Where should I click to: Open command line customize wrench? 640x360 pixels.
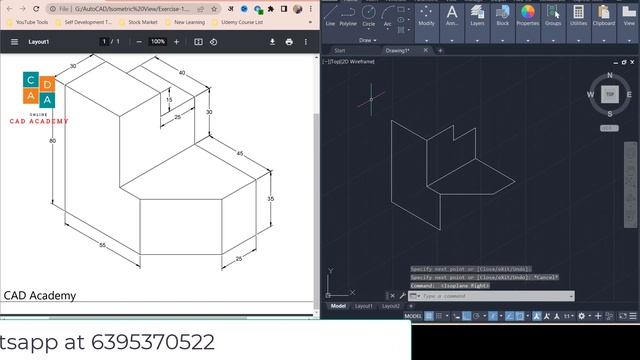(402, 296)
